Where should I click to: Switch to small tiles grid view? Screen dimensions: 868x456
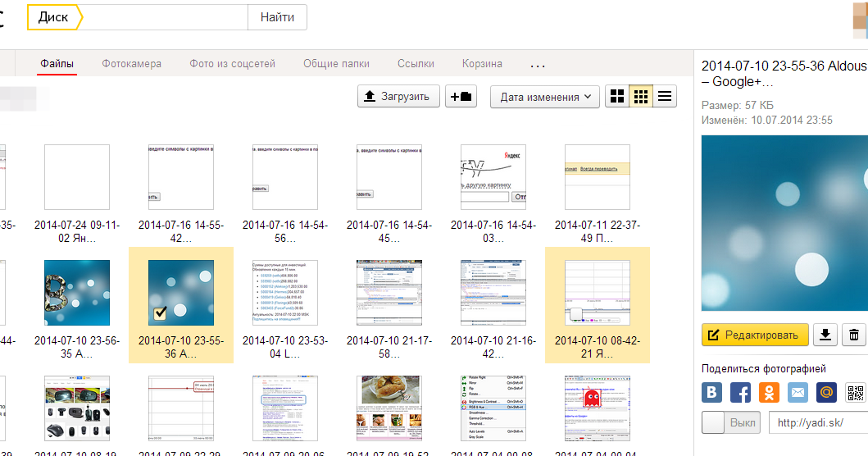[x=640, y=97]
